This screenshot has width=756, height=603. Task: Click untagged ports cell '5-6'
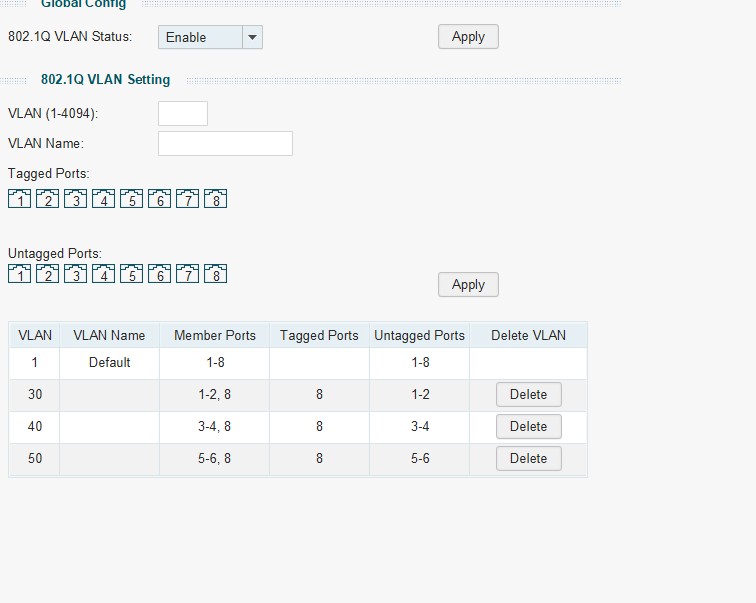pos(419,458)
